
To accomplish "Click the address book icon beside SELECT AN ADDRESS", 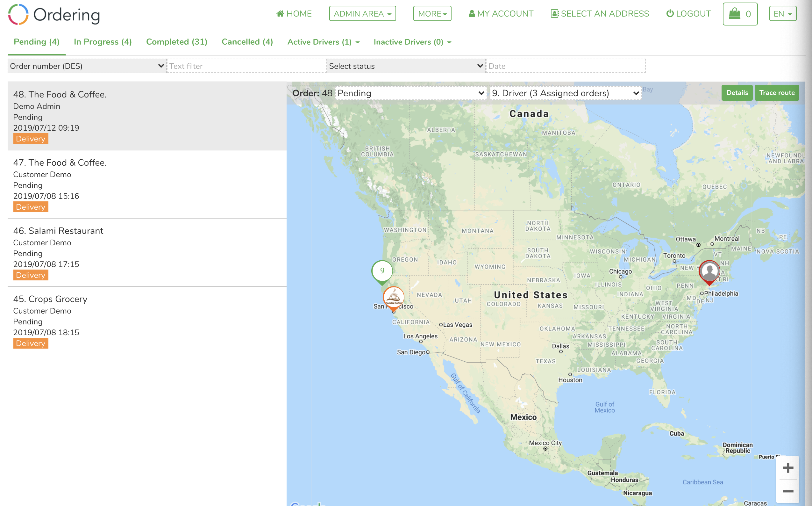I will click(x=554, y=14).
